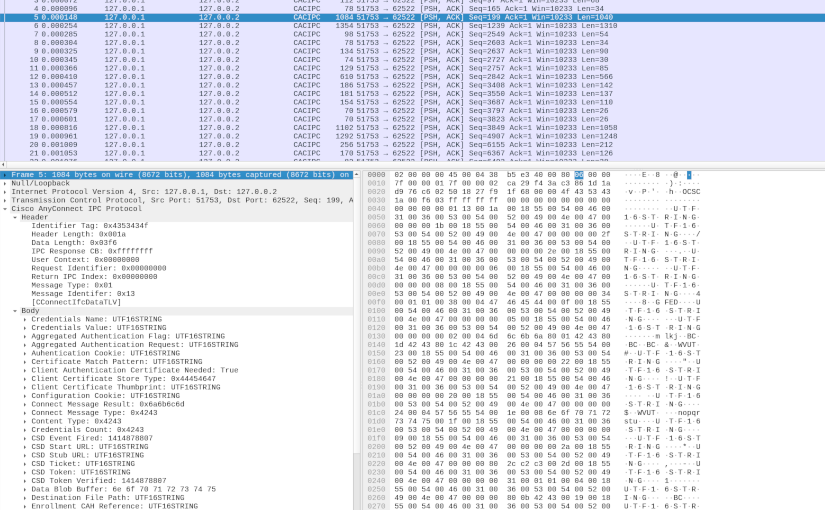
Task: Click ASCII text 'OCSC' in bytes pane
Action: click(691, 192)
